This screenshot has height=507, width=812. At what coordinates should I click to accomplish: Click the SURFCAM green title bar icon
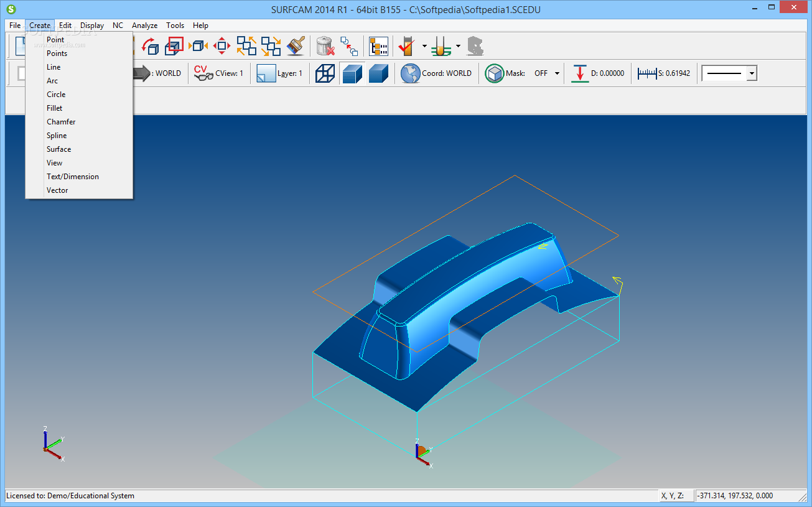[11, 9]
